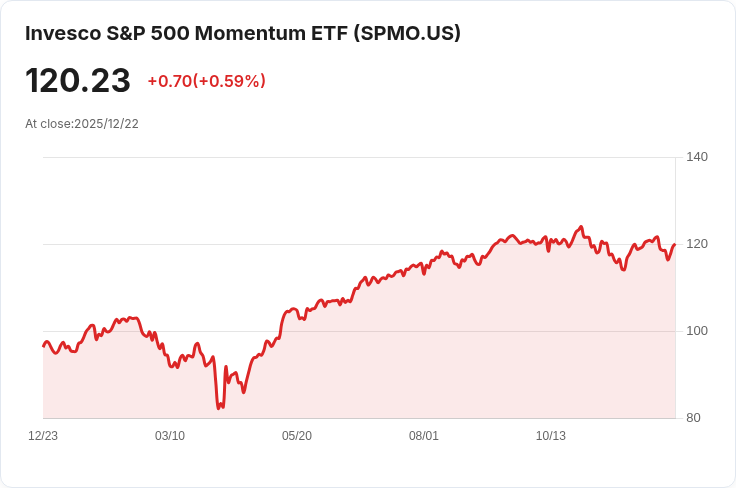Click the SPMO.US ticker symbol in the heading
The image size is (736, 488).
[407, 33]
